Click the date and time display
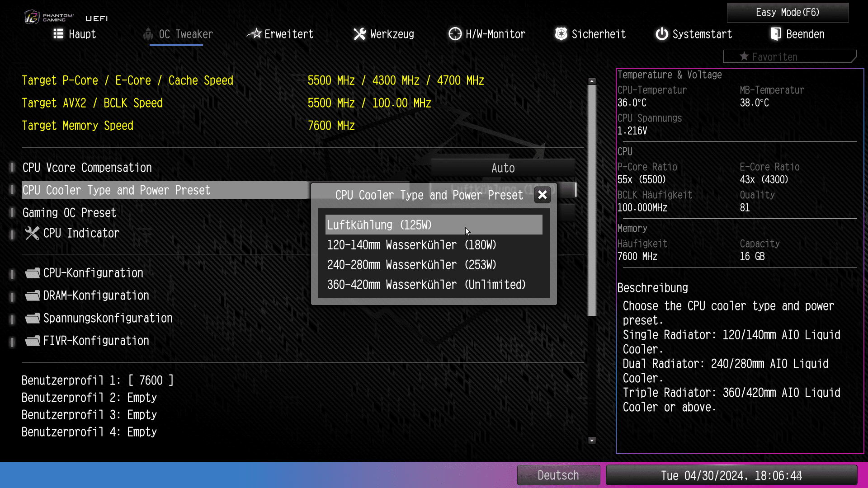Viewport: 868px width, 488px height. [731, 475]
